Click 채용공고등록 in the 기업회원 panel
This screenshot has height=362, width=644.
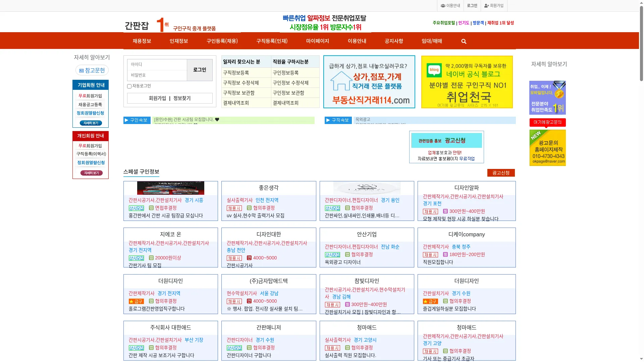[x=90, y=105]
